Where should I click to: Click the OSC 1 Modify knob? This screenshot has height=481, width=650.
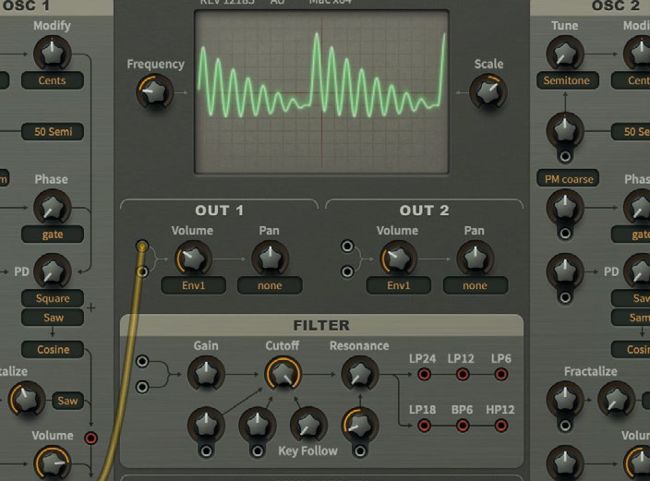pyautogui.click(x=52, y=54)
